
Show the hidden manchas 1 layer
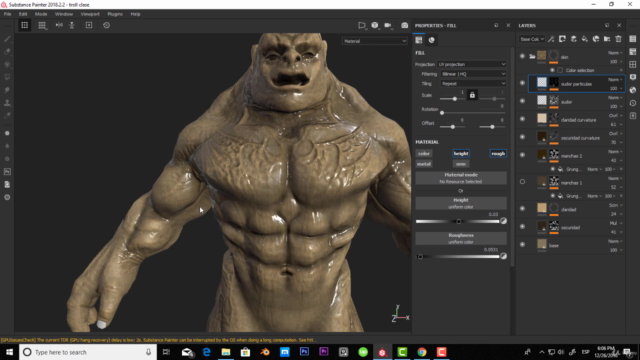click(522, 182)
